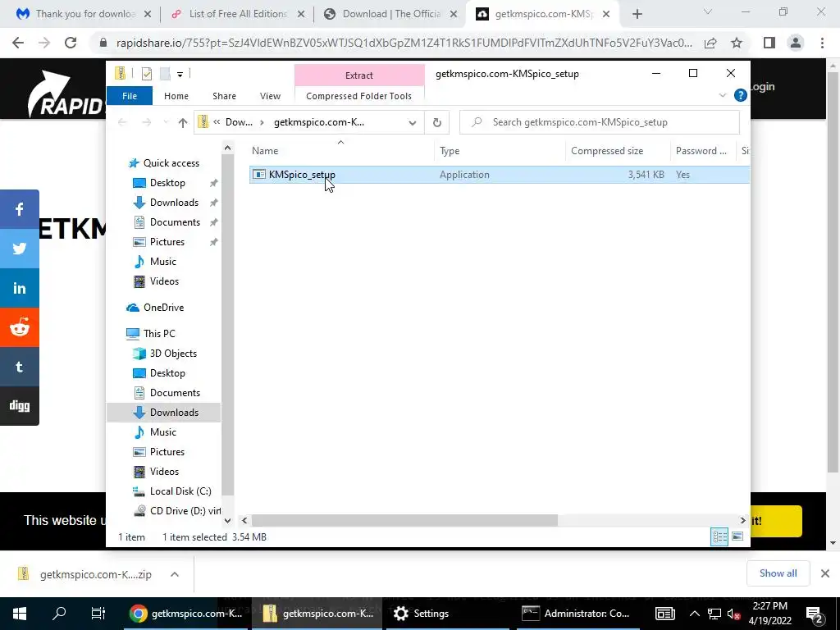The width and height of the screenshot is (840, 630).
Task: Open Chrome side panel icon
Action: [769, 43]
